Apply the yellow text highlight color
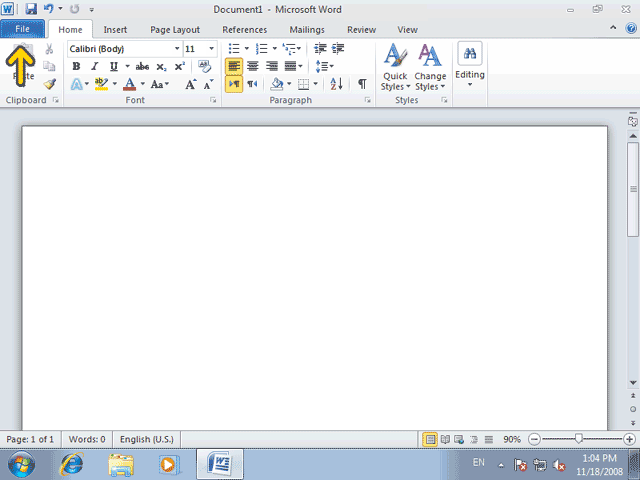The height and width of the screenshot is (480, 640). coord(101,84)
